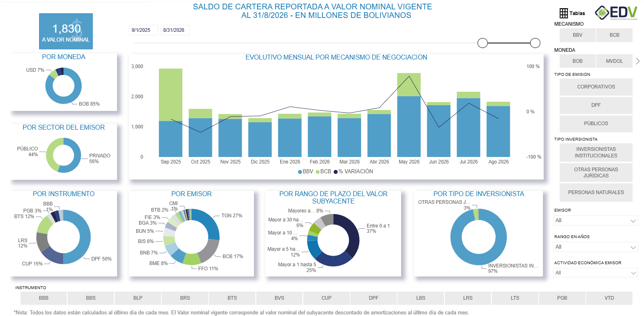Filter mechanism by BCB
644x316 pixels.
click(614, 35)
